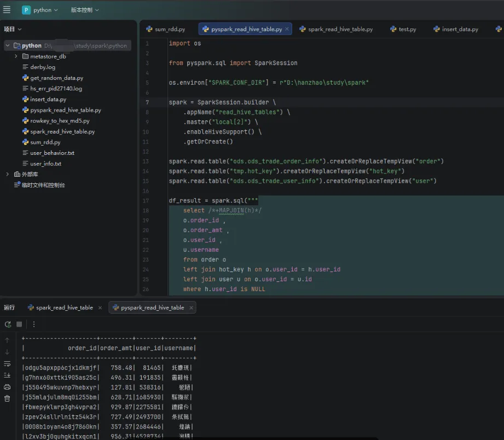This screenshot has height=440, width=504.
Task: Click the down arrow in console
Action: pos(7,352)
